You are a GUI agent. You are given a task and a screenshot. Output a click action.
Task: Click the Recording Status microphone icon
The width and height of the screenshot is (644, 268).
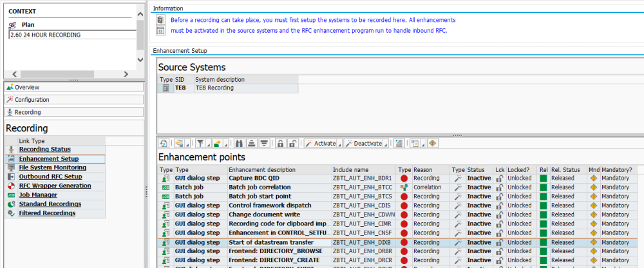click(12, 149)
